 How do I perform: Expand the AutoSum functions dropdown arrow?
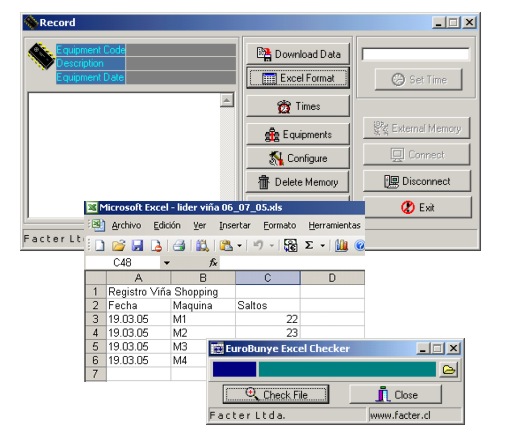point(322,246)
